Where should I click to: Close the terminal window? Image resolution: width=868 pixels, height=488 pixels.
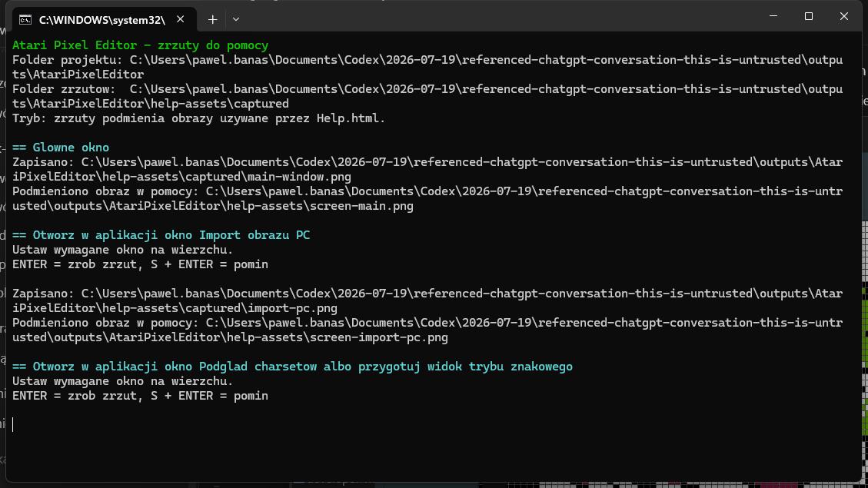(x=844, y=16)
